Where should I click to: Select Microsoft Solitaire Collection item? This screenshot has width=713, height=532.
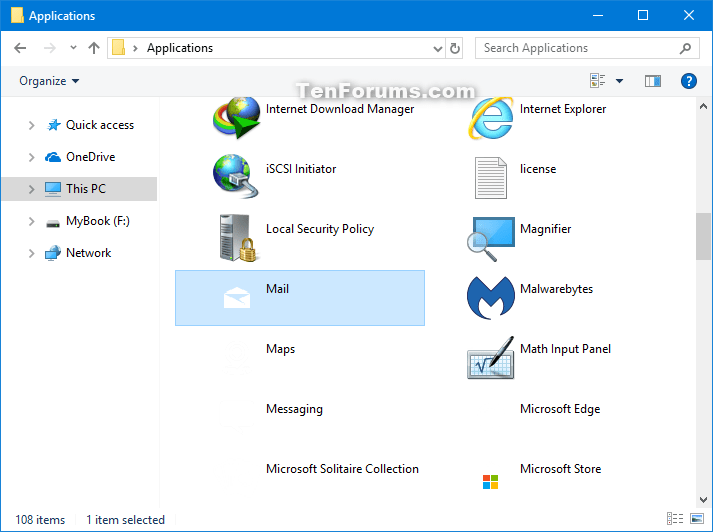pyautogui.click(x=300, y=478)
